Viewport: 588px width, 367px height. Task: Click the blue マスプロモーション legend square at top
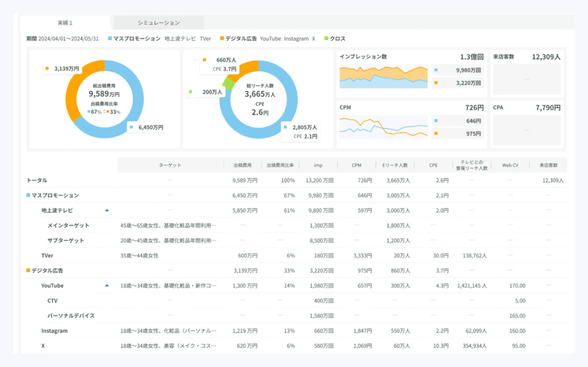[x=110, y=39]
